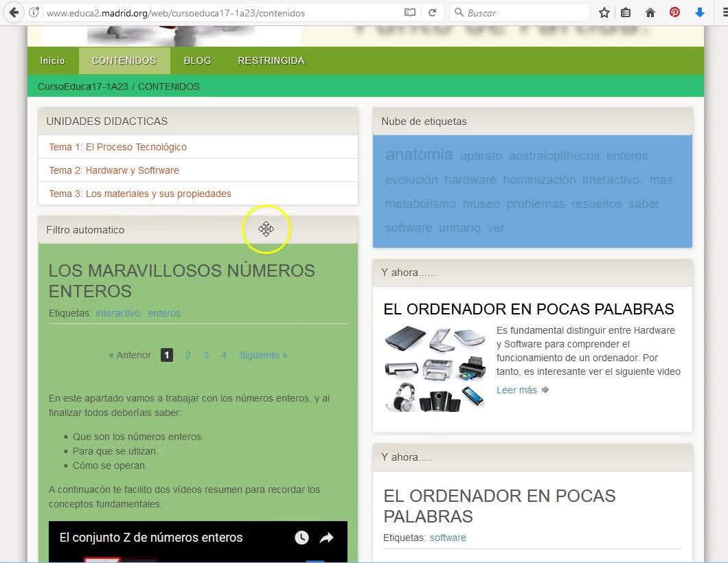Click the hardware tag in the cloud
Screen dimensions: 728x563
coord(470,180)
